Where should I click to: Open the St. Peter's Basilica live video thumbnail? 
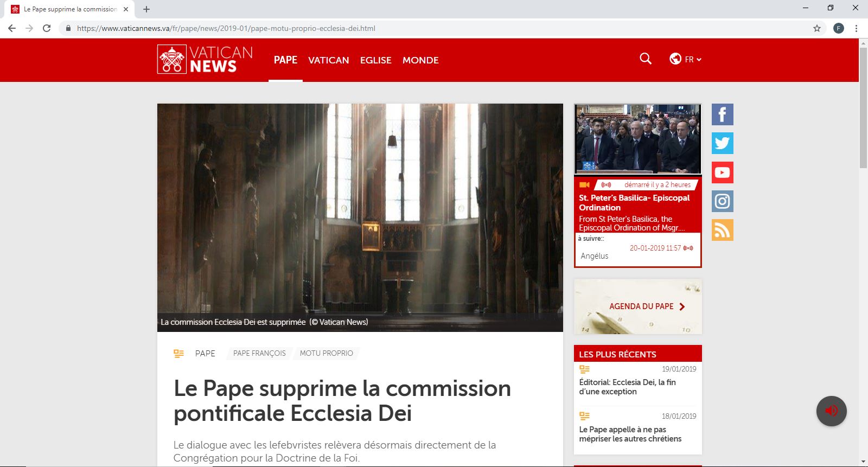click(x=637, y=139)
